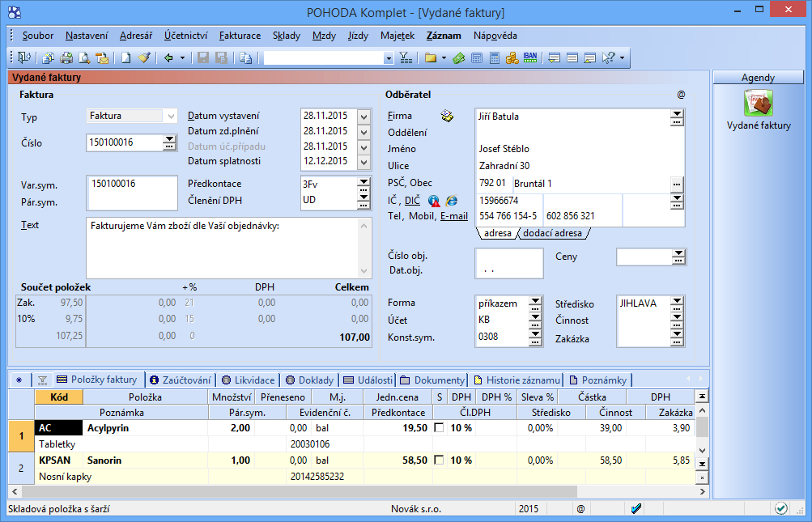This screenshot has height=522, width=812.
Task: Click the Agendy panel header button
Action: point(758,78)
